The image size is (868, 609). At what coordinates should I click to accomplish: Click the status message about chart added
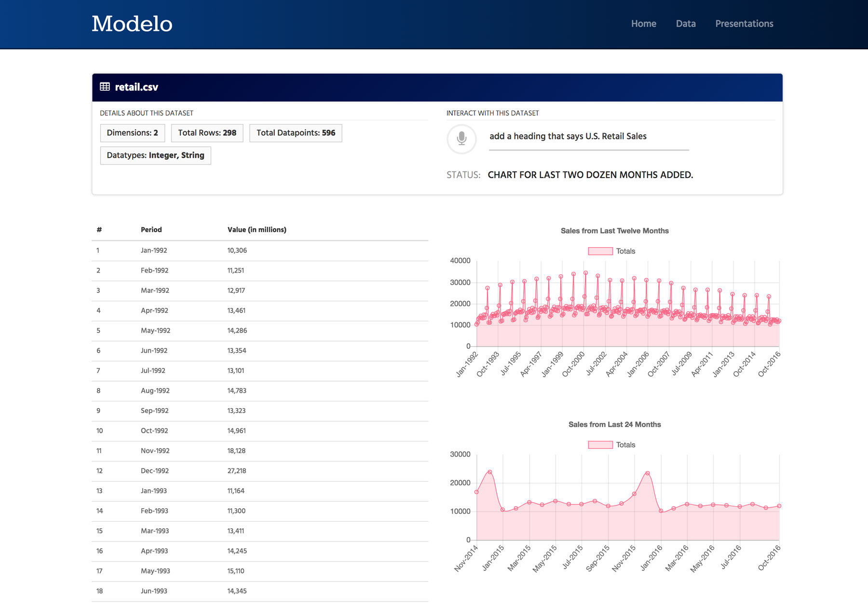(x=590, y=175)
